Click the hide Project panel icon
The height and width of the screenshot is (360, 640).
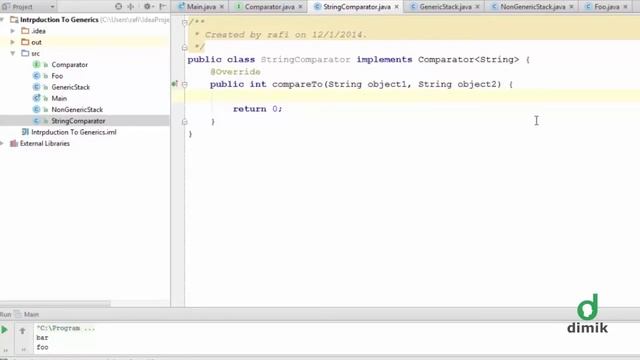[162, 7]
